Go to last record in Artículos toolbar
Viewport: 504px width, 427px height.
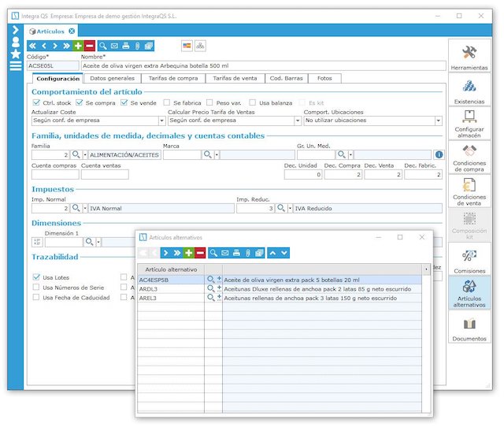tap(66, 46)
